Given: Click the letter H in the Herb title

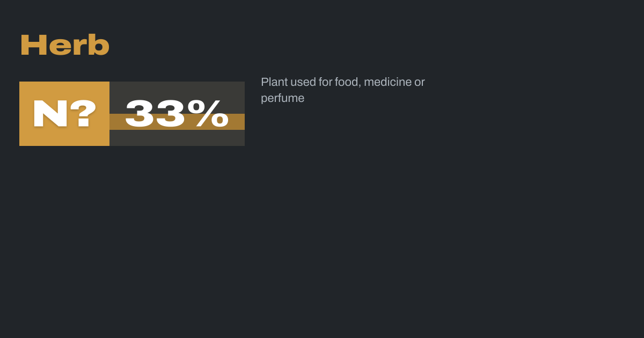Looking at the screenshot, I should pos(33,46).
